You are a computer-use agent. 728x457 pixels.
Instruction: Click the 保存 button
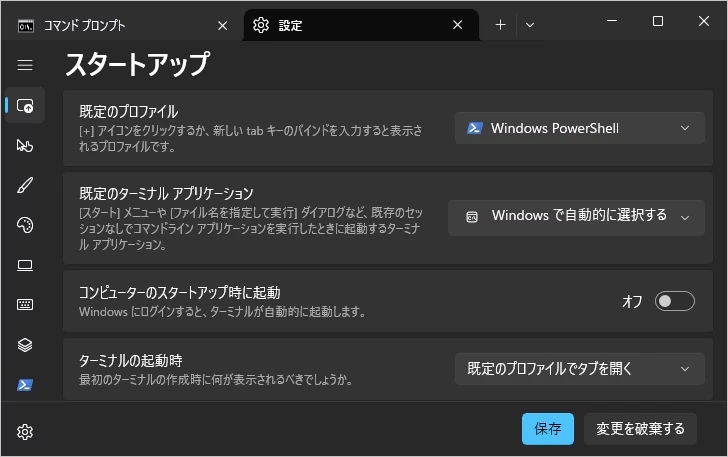(x=548, y=429)
